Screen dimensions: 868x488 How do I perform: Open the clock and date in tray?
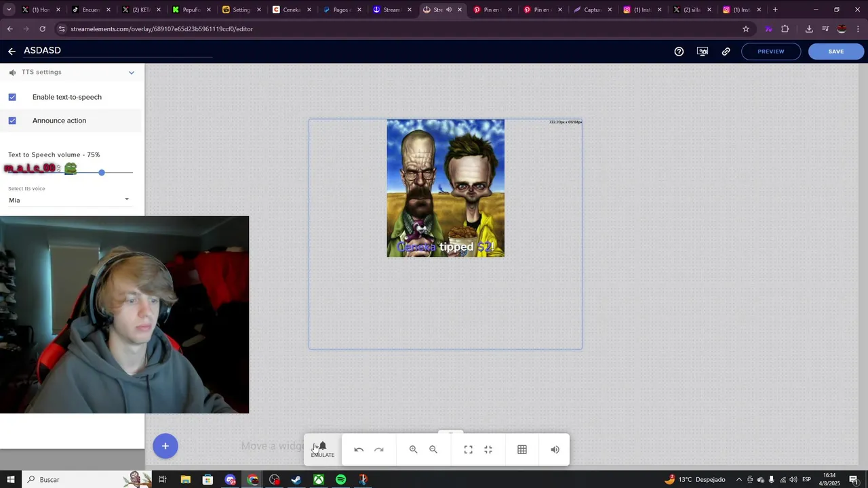coord(829,479)
